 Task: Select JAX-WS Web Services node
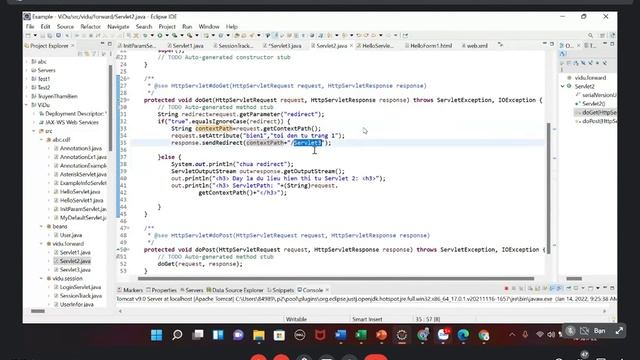[x=72, y=122]
